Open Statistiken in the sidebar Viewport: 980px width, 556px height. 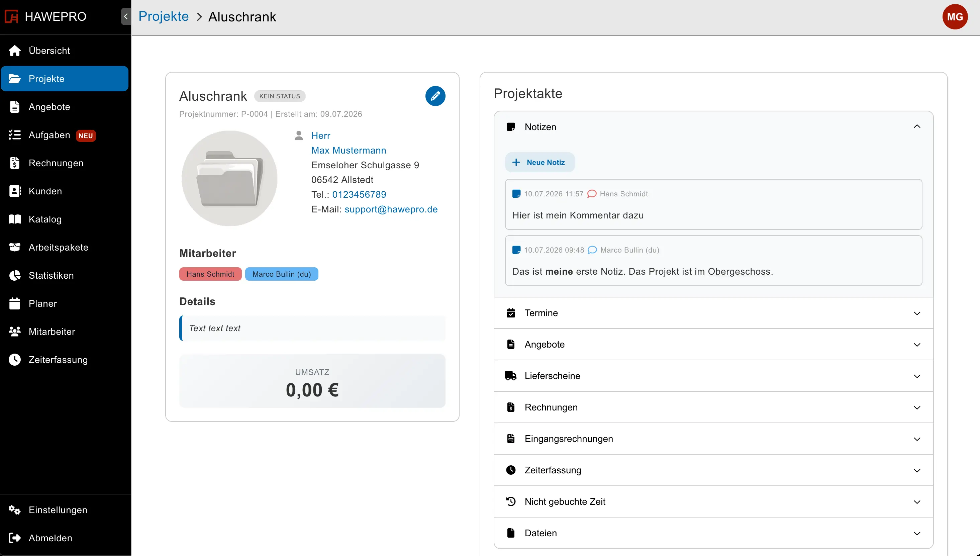65,275
